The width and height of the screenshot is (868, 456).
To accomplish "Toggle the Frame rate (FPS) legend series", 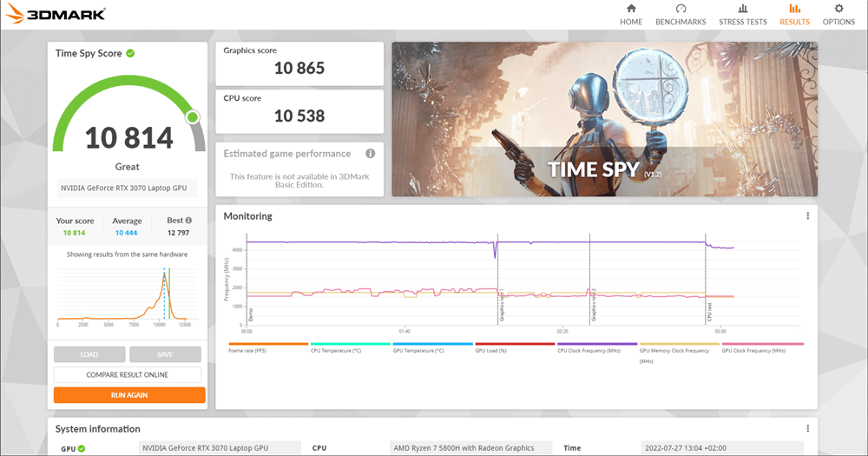I will 267,344.
